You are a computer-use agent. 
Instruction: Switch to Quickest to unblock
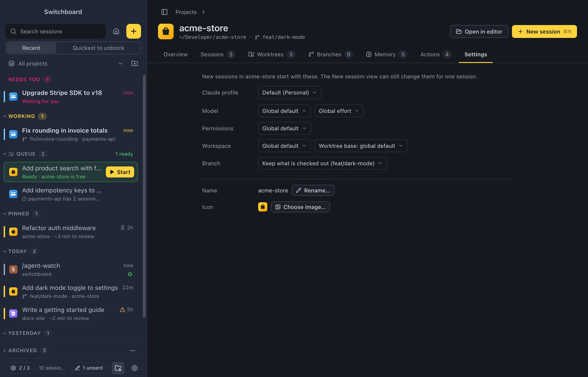pyautogui.click(x=98, y=48)
